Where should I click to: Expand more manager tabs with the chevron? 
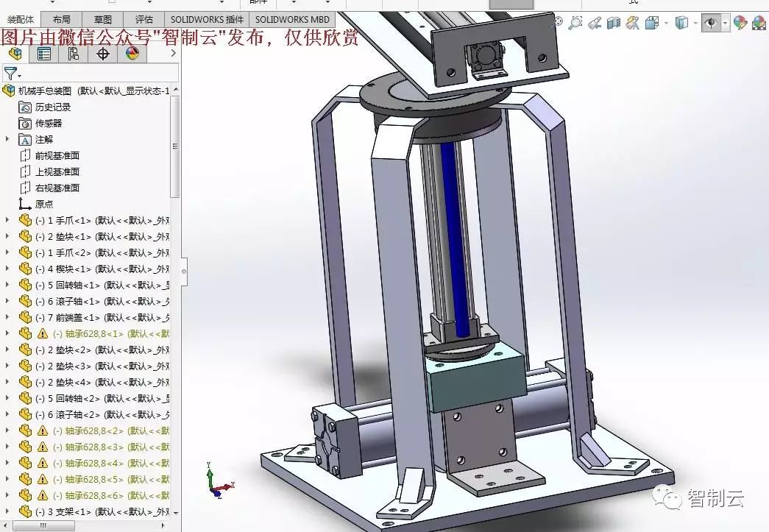pyautogui.click(x=173, y=54)
